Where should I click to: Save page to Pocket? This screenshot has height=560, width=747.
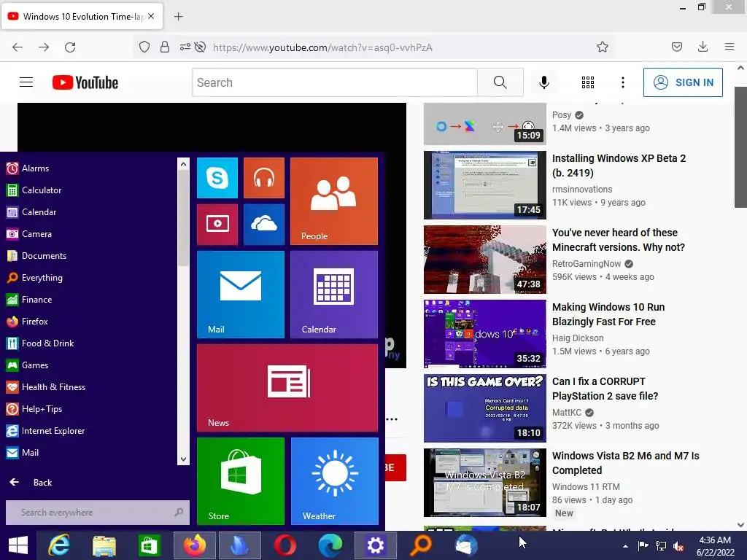tap(676, 47)
